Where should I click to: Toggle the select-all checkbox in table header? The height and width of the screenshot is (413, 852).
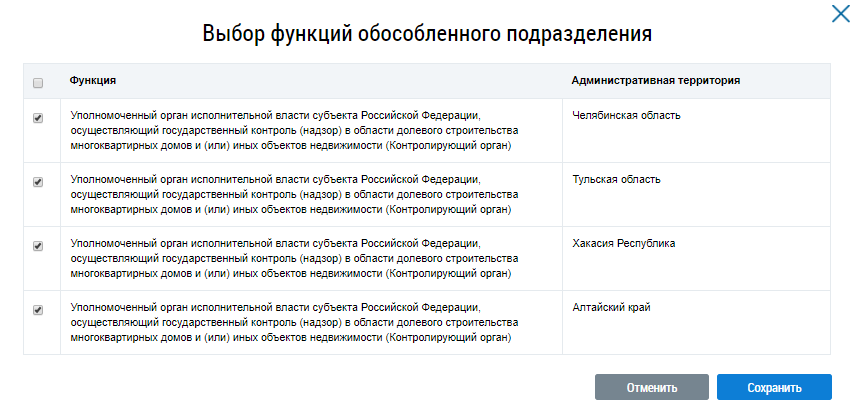pos(38,82)
